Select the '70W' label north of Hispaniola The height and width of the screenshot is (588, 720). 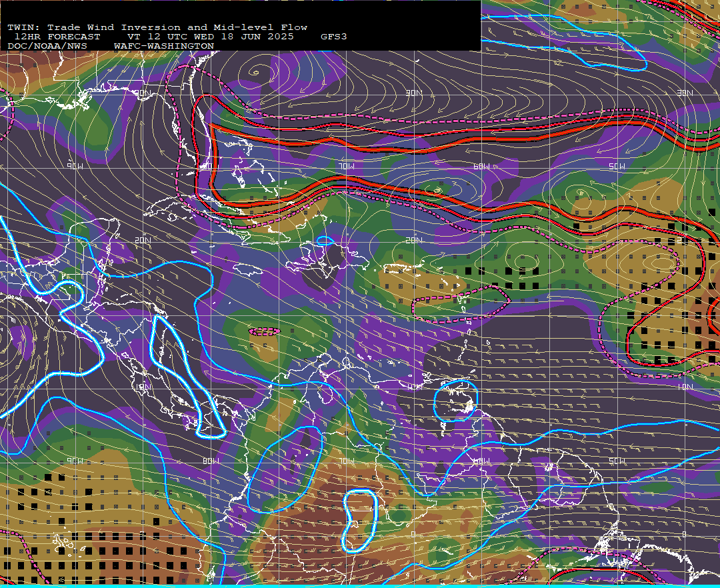(347, 166)
